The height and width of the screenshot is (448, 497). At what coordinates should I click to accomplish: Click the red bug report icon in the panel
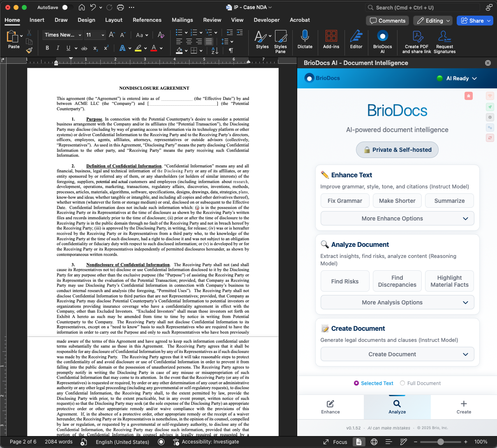(469, 95)
